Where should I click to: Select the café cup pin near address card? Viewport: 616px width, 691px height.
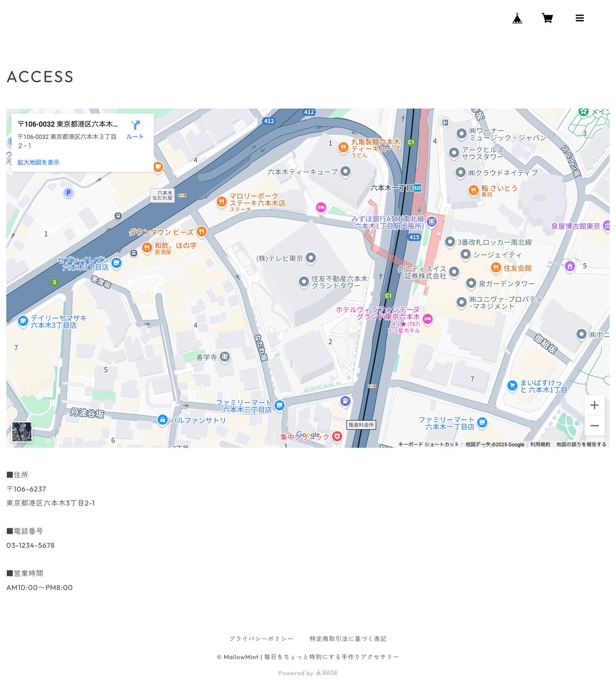[x=158, y=167]
